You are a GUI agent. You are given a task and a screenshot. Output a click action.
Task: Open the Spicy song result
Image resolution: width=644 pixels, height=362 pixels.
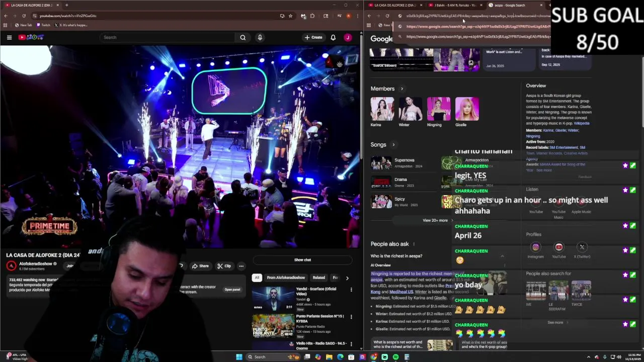pos(404,202)
